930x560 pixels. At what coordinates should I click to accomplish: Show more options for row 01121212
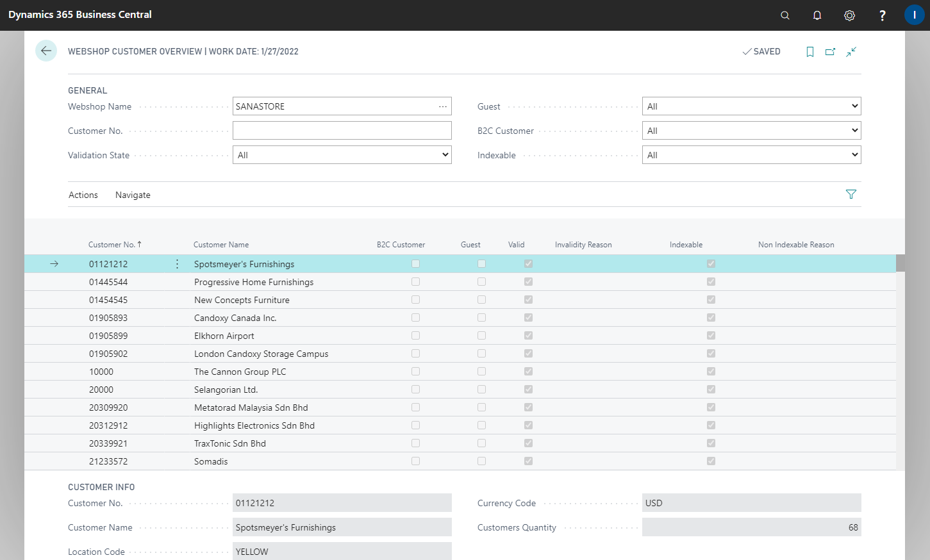(178, 264)
